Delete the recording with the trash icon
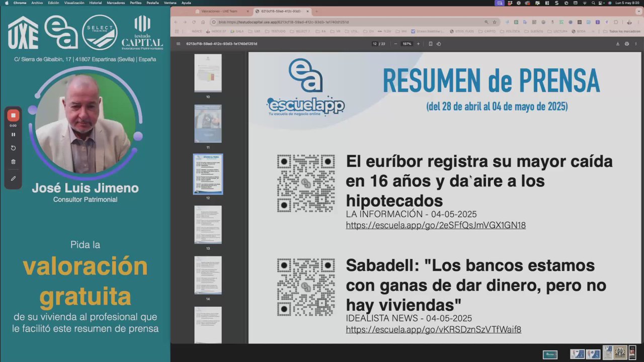This screenshot has width=644, height=362. point(14,162)
